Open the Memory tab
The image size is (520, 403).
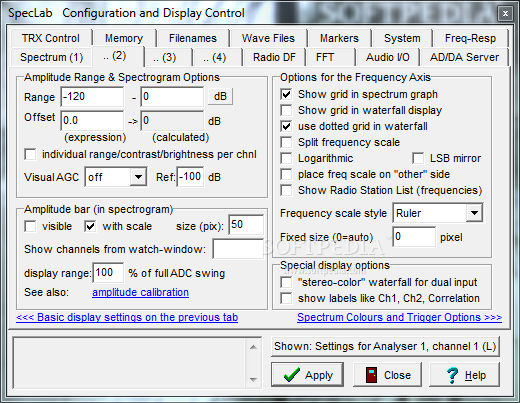coord(124,38)
